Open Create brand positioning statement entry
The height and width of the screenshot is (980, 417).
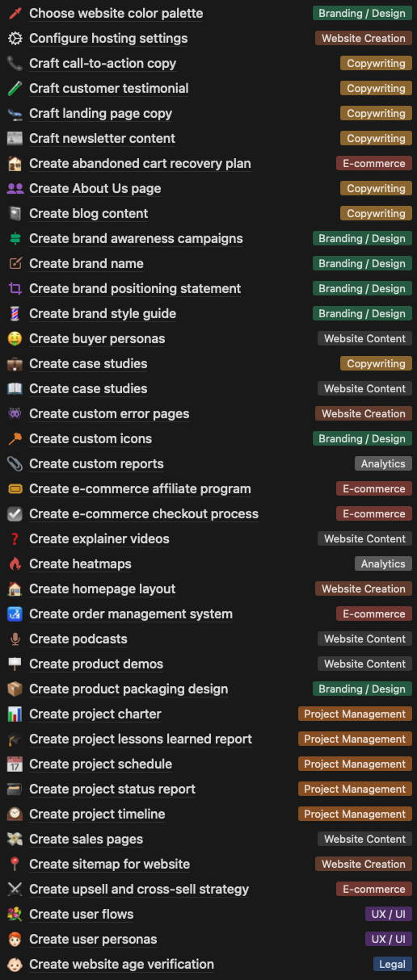tap(135, 288)
